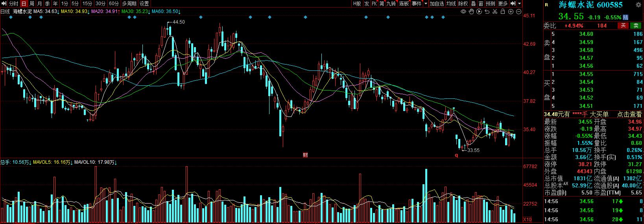
Task: Open the dropdown arrow after 事件
Action: point(426,4)
